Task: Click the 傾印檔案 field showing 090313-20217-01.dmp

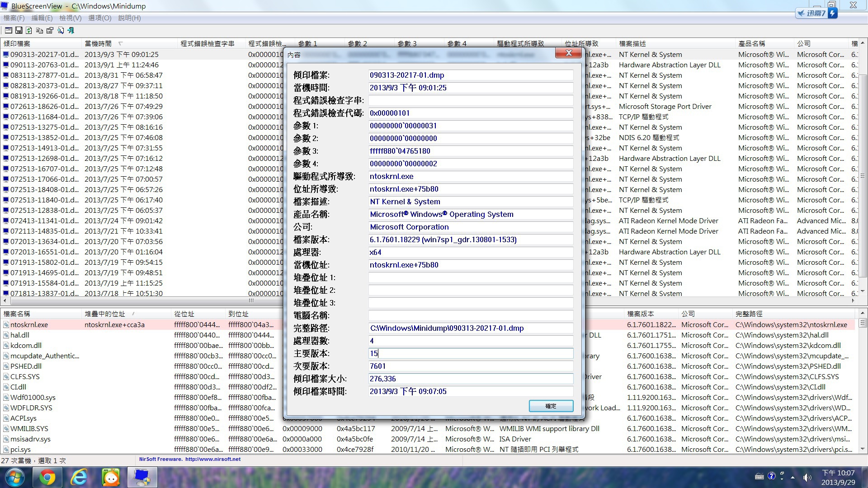Action: click(471, 75)
